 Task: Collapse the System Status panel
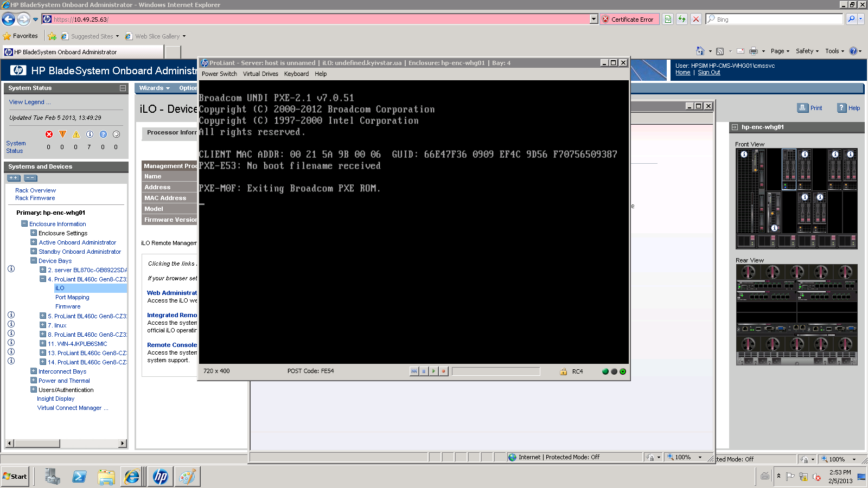(x=123, y=88)
